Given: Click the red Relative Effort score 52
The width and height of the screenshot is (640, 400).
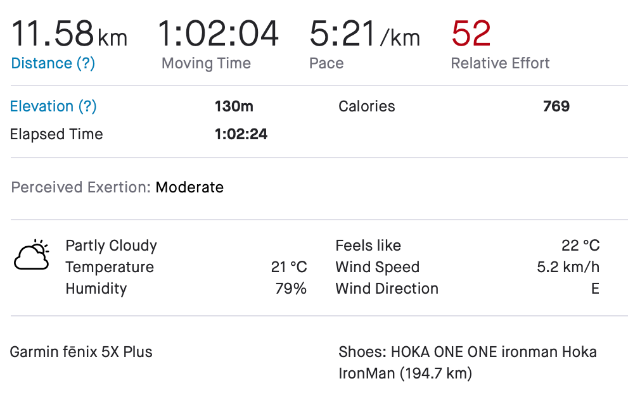Looking at the screenshot, I should [471, 33].
